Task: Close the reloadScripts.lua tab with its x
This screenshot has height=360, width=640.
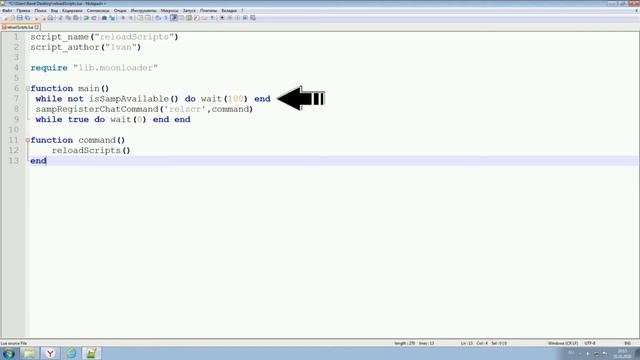Action: [x=37, y=27]
